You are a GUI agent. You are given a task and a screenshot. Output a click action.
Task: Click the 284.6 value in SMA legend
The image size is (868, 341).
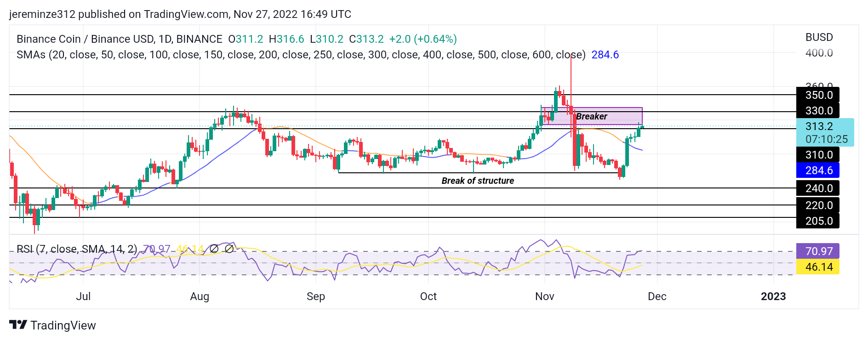click(x=605, y=55)
